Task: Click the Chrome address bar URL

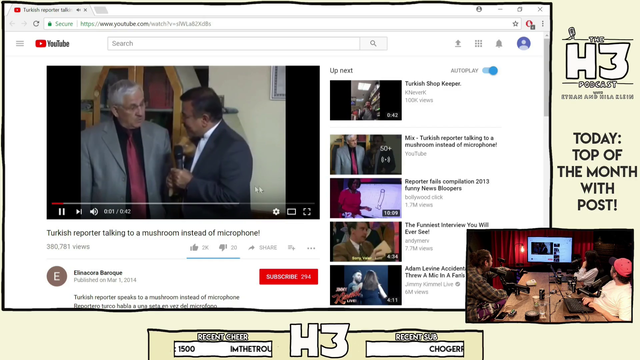Action: 146,24
